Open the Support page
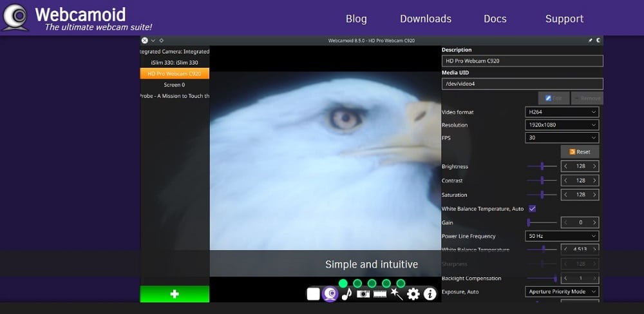This screenshot has height=314, width=644. tap(564, 19)
